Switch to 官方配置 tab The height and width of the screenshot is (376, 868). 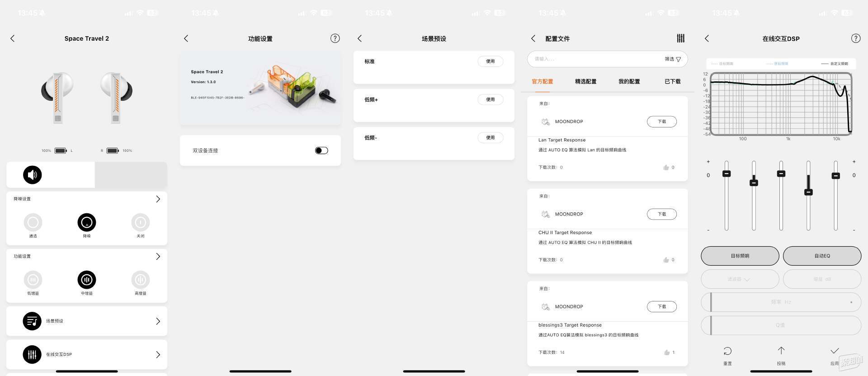[542, 81]
